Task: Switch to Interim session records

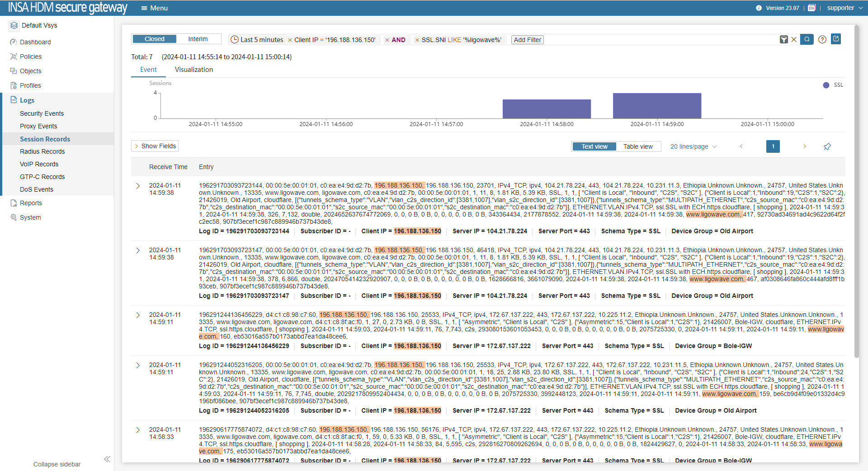Action: click(x=198, y=39)
